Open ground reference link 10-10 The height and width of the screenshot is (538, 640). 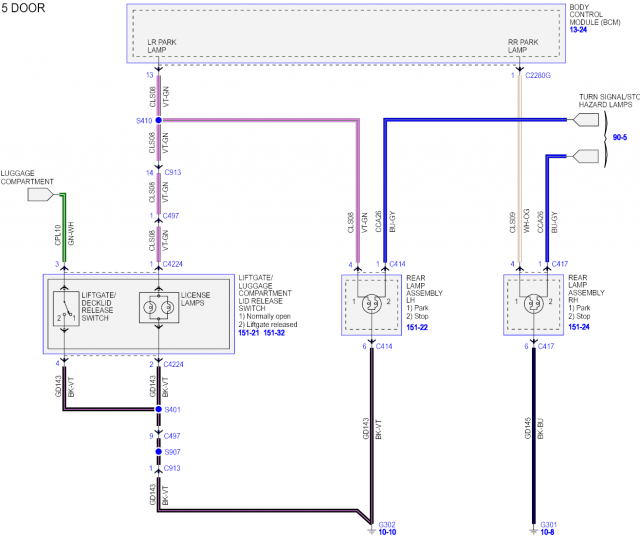[388, 533]
